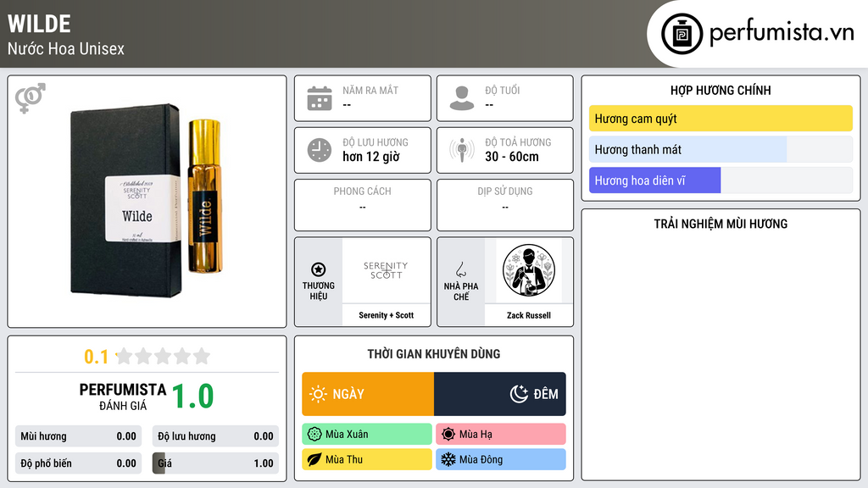Click the Giá score bar
This screenshot has width=868, height=488.
point(215,463)
